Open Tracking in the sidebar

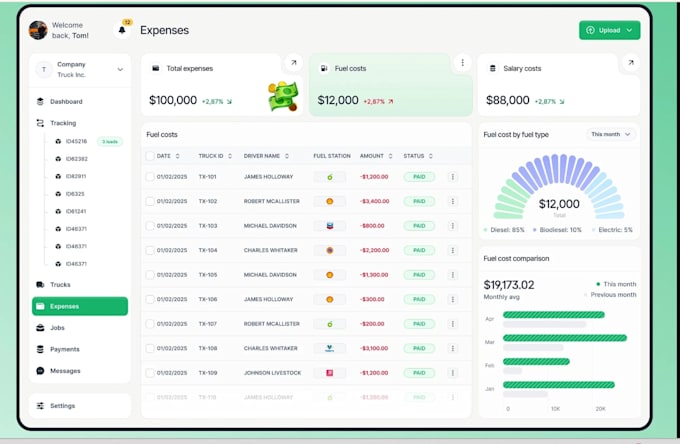63,123
